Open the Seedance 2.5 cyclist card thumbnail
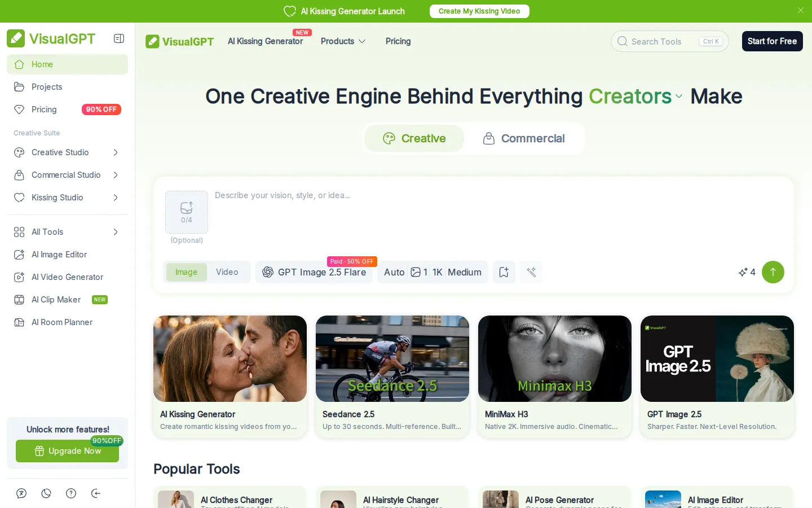Viewport: 812px width, 508px height. click(x=392, y=358)
